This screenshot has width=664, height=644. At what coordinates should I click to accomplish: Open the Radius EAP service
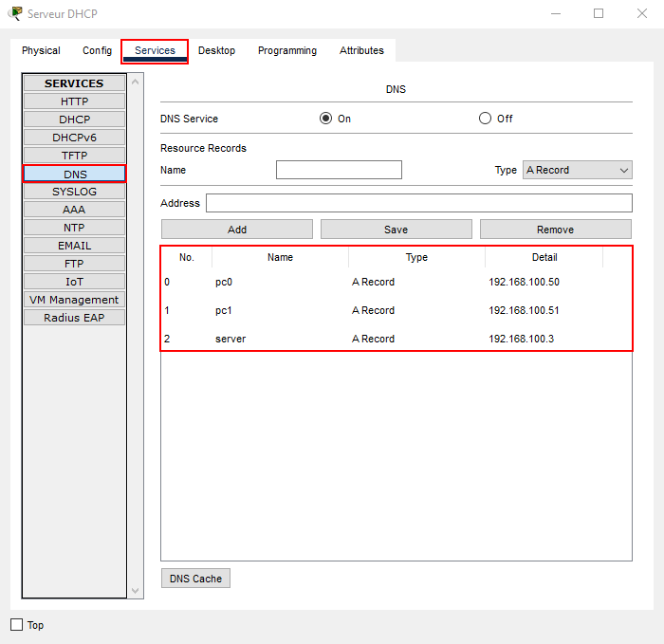pyautogui.click(x=74, y=318)
